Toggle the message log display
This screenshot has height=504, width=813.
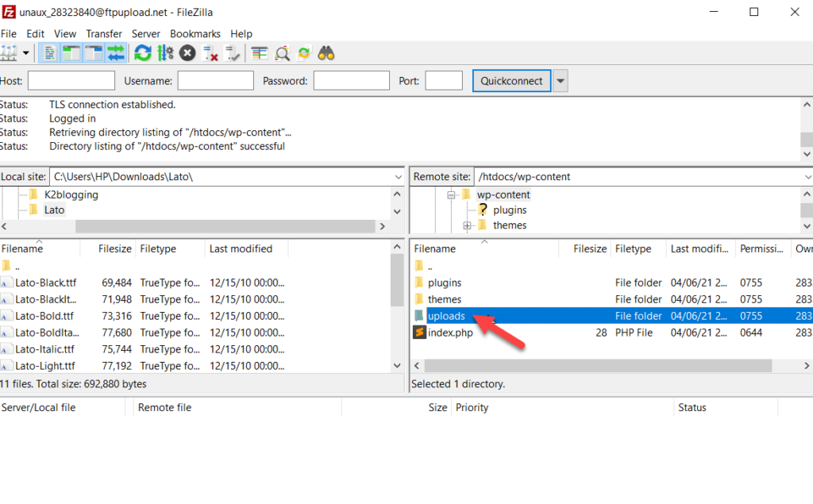pyautogui.click(x=49, y=53)
